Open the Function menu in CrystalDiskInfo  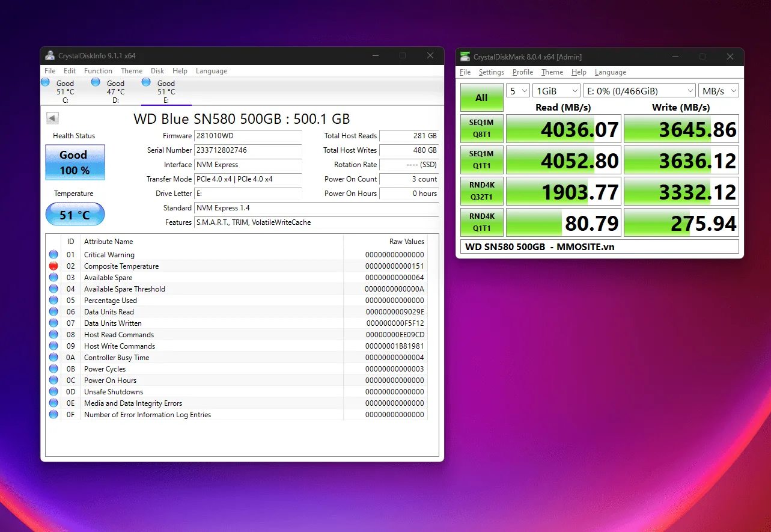point(98,71)
